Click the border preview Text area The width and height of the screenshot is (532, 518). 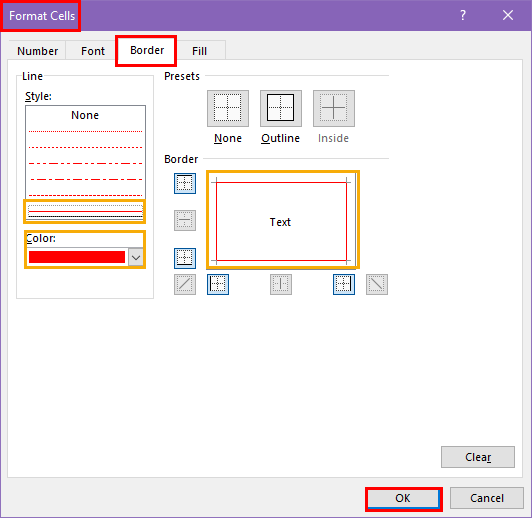281,222
